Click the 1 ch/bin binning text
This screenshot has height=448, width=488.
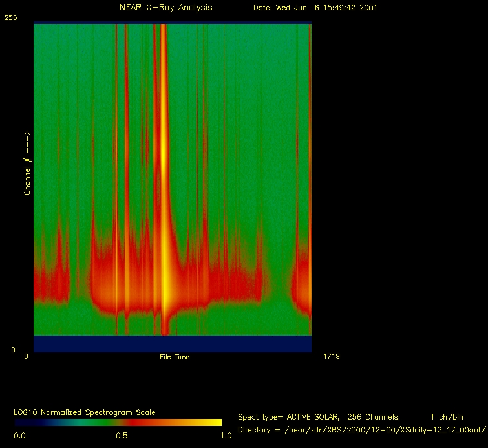[x=446, y=417]
